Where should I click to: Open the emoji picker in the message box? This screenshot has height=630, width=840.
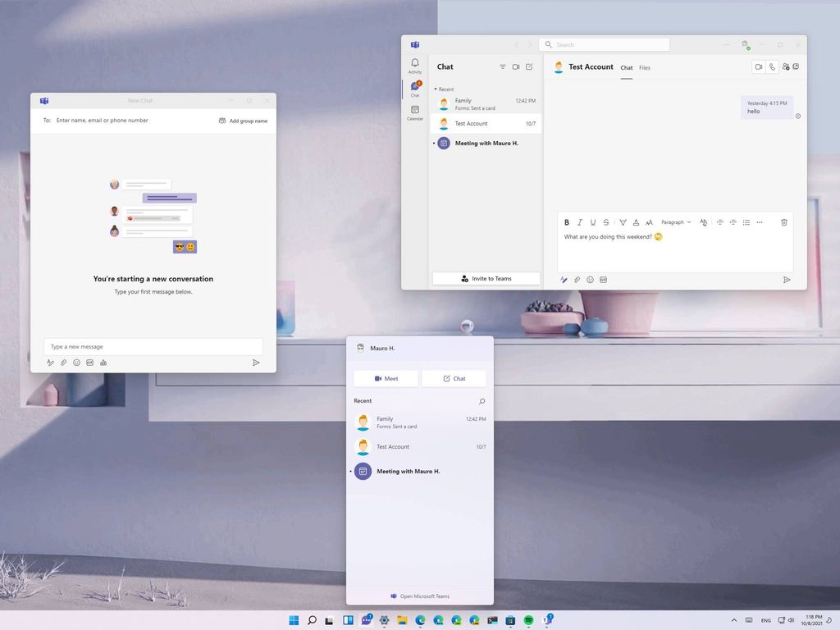[x=590, y=280]
